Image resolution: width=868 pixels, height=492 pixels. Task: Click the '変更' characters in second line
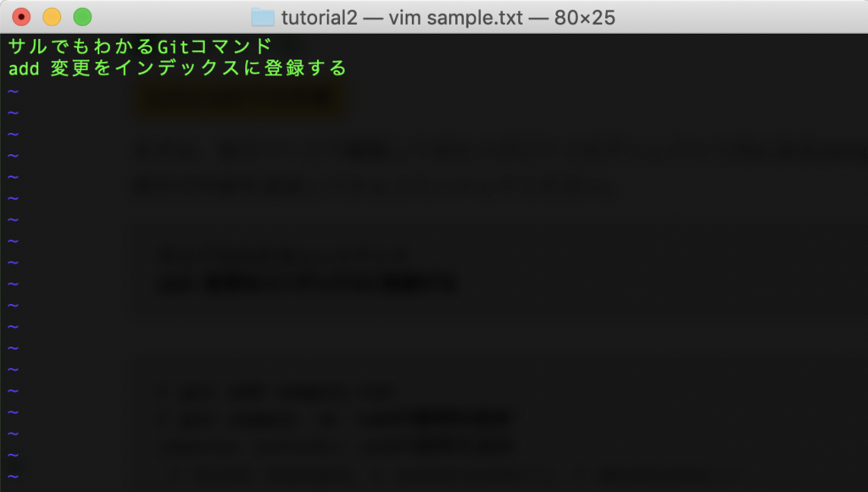70,68
